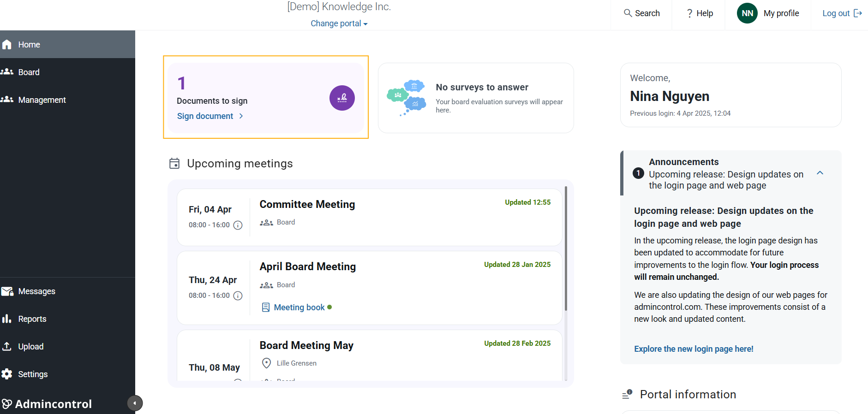Click the surveys cloud illustration
The image size is (868, 414).
(407, 97)
